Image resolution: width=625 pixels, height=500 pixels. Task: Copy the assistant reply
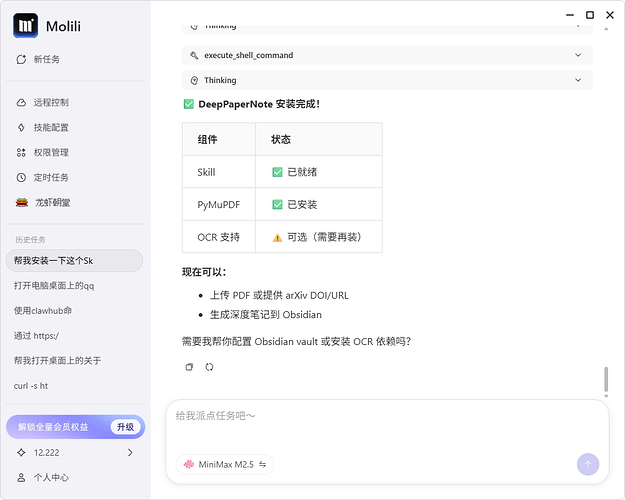pos(189,367)
